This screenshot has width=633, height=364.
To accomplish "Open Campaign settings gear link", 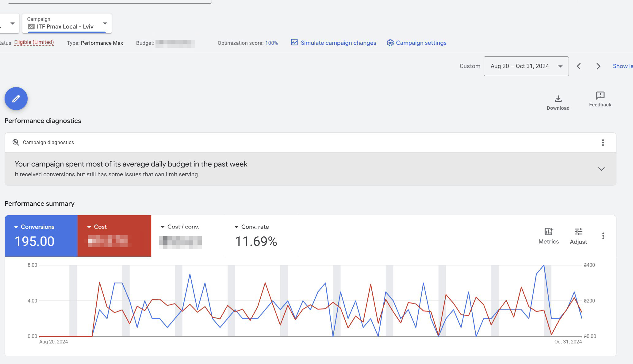I will [416, 43].
